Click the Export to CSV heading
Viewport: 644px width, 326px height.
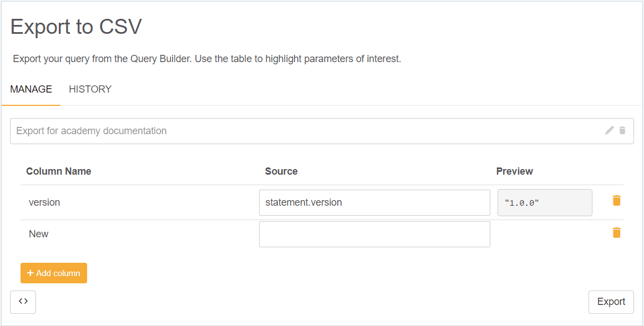click(76, 27)
